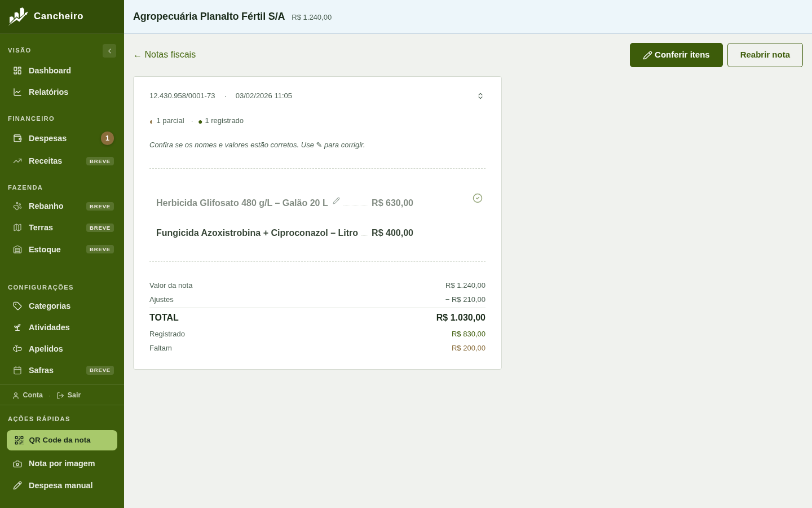
Task: Click the Atividades sprout icon
Action: click(x=17, y=327)
